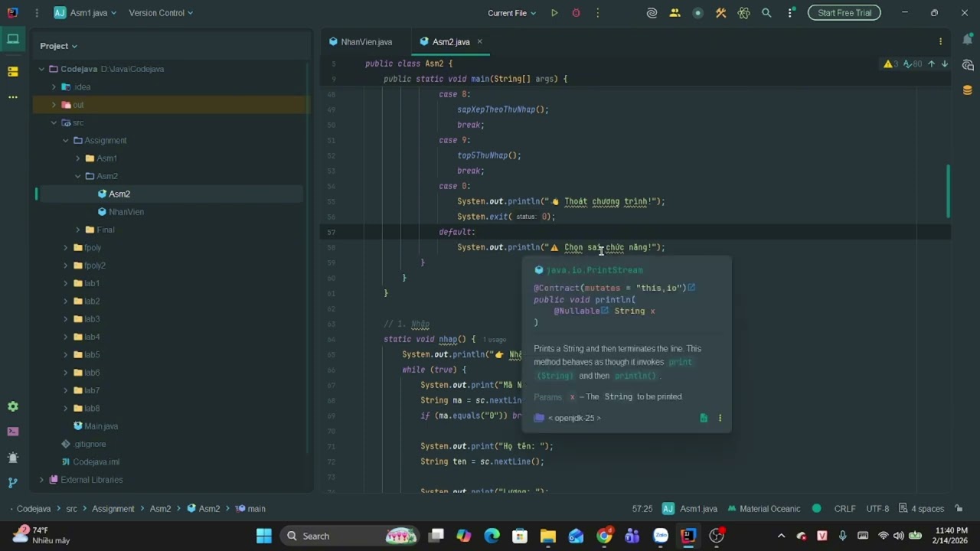The width and height of the screenshot is (980, 551).
Task: Click the Start Free Trial button
Action: (844, 13)
